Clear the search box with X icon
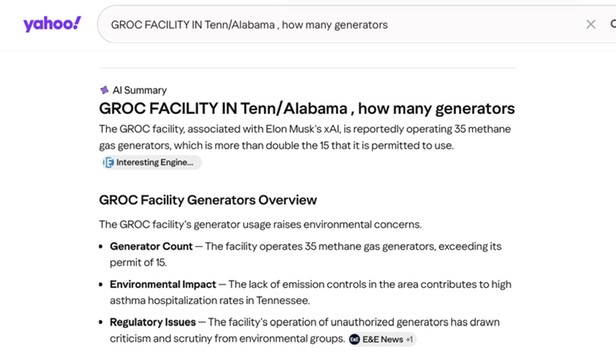616x360 pixels. (590, 24)
